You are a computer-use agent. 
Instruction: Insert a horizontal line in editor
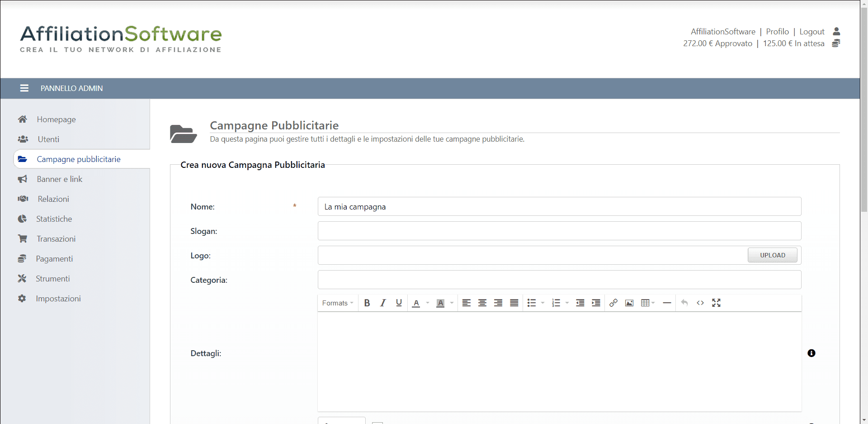coord(667,303)
